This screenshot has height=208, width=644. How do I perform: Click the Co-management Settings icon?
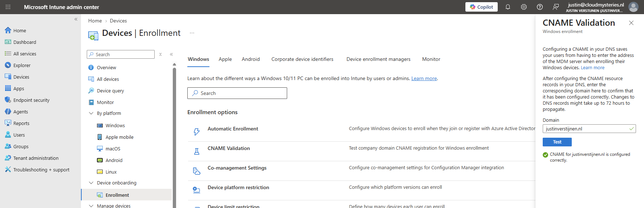point(197,171)
